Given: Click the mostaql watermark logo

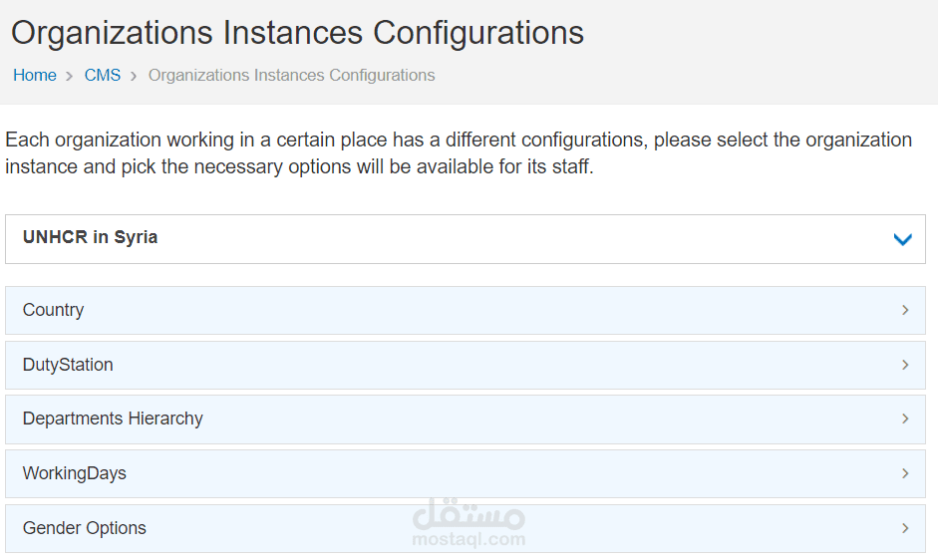Looking at the screenshot, I should pyautogui.click(x=468, y=523).
